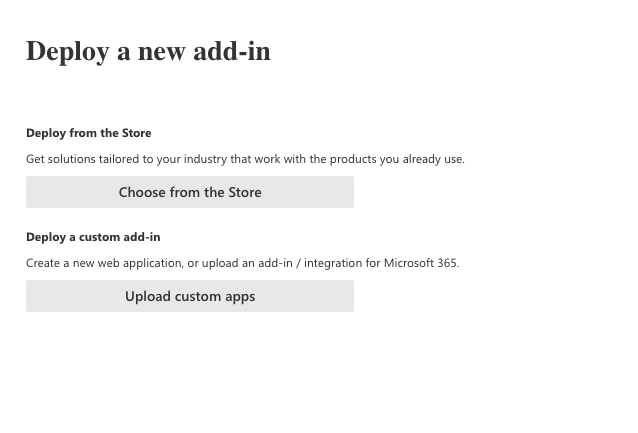Image resolution: width=638 pixels, height=433 pixels.
Task: Click the word "Get" starting the Store description
Action: (x=36, y=159)
